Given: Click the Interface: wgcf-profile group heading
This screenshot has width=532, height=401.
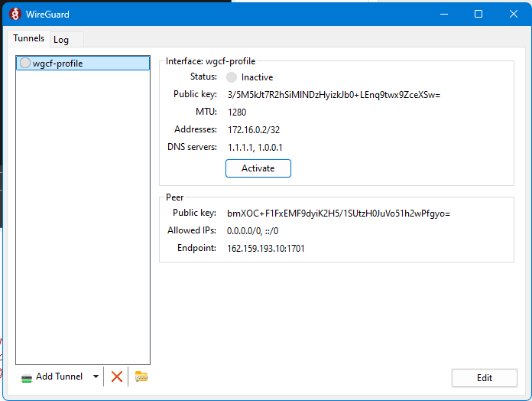Looking at the screenshot, I should pos(210,61).
